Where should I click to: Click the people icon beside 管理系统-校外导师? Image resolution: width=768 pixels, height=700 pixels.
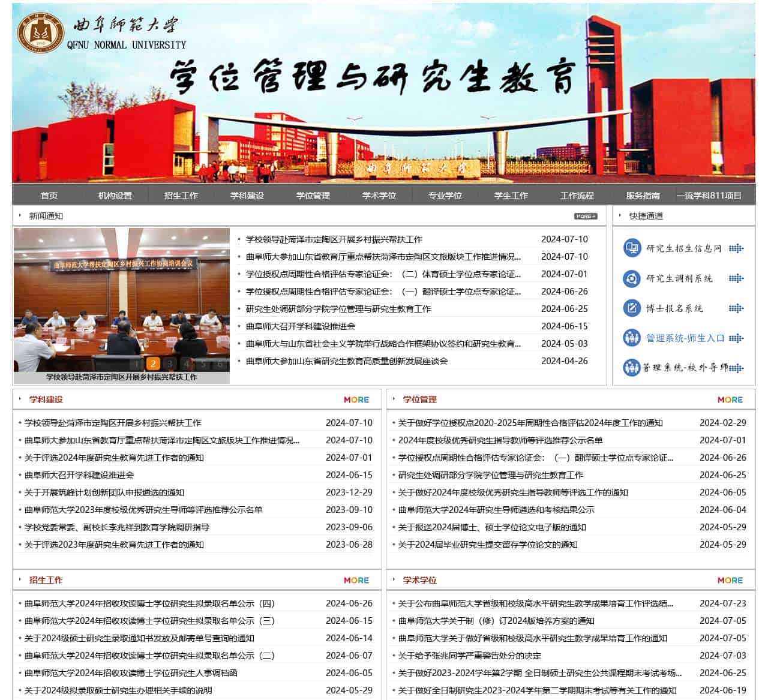[632, 367]
